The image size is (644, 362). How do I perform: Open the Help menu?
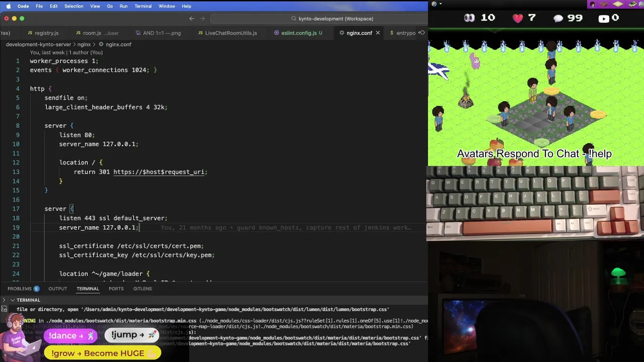coord(186,6)
